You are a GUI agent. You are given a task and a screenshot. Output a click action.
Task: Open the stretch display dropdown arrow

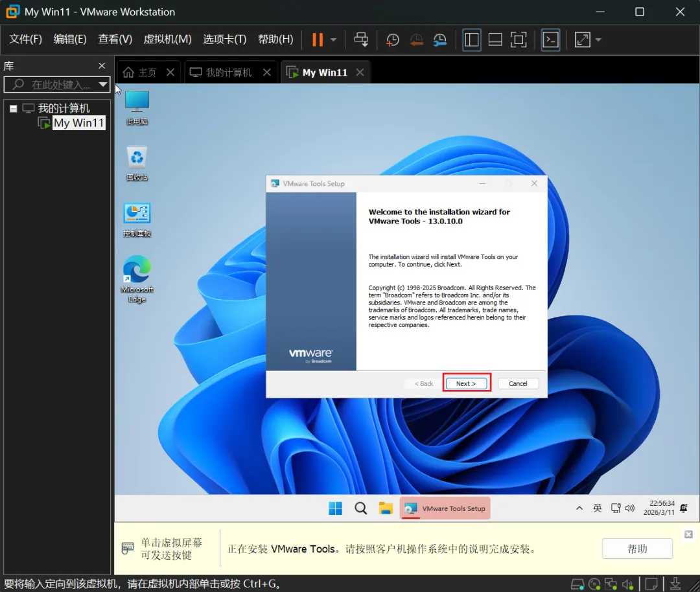pos(598,40)
